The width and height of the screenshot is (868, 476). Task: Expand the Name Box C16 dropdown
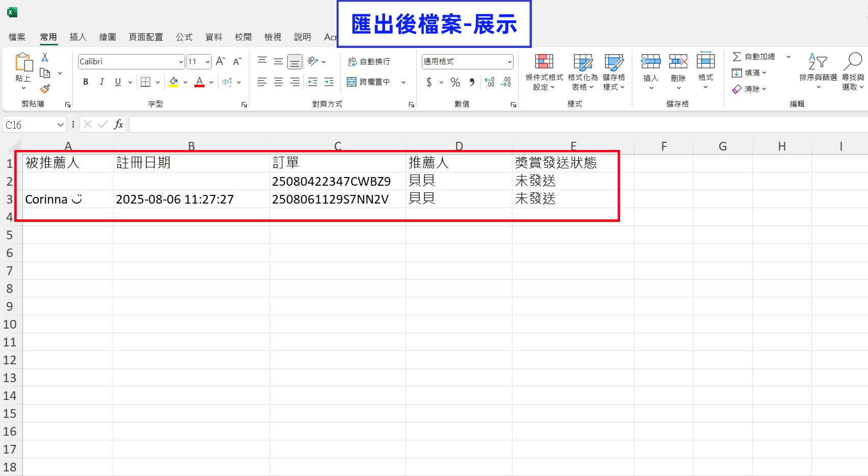tap(60, 125)
